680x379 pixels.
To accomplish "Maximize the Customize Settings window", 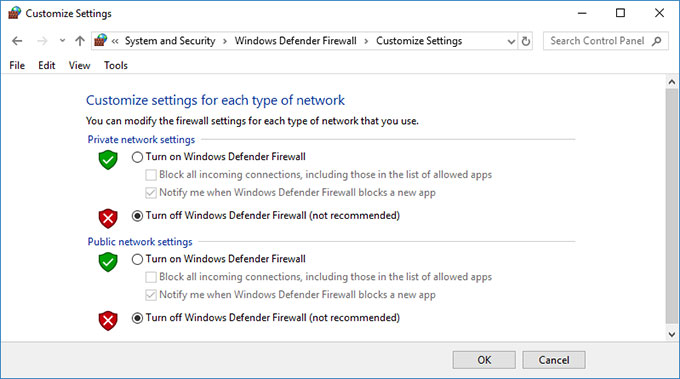I will tap(621, 13).
